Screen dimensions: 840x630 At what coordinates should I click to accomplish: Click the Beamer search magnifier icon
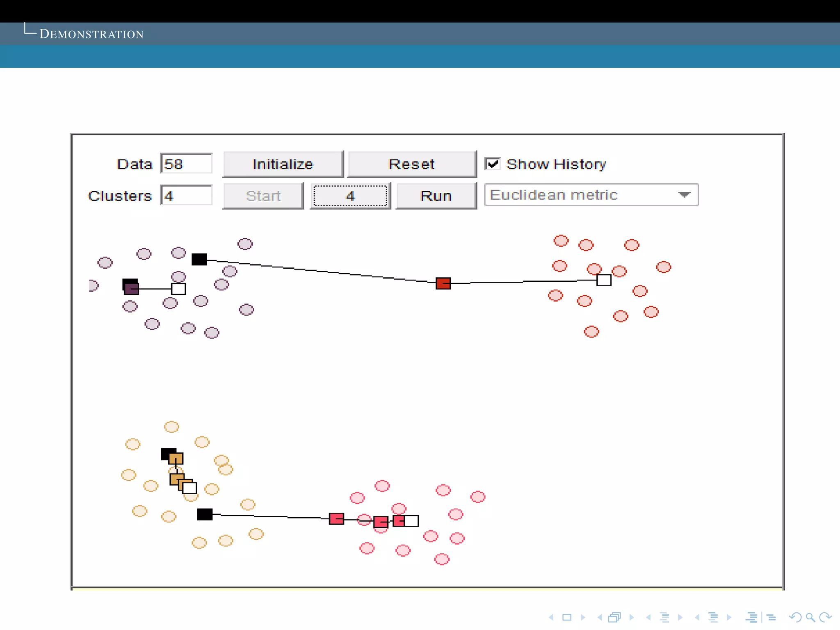[x=810, y=617]
